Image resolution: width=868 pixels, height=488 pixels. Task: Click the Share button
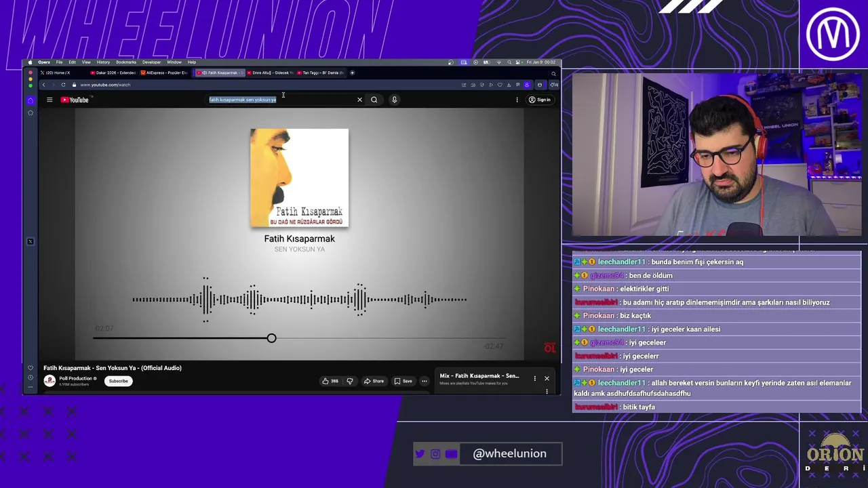pos(374,381)
